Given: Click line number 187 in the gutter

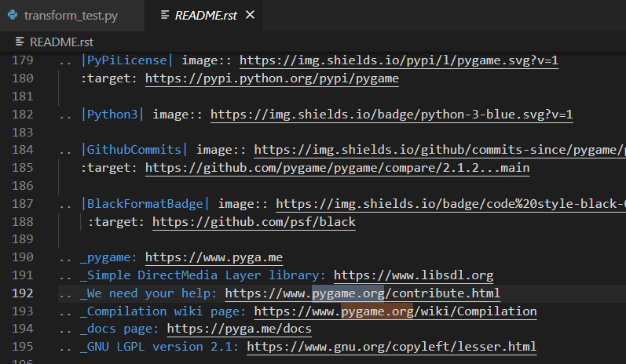Looking at the screenshot, I should pyautogui.click(x=23, y=204).
